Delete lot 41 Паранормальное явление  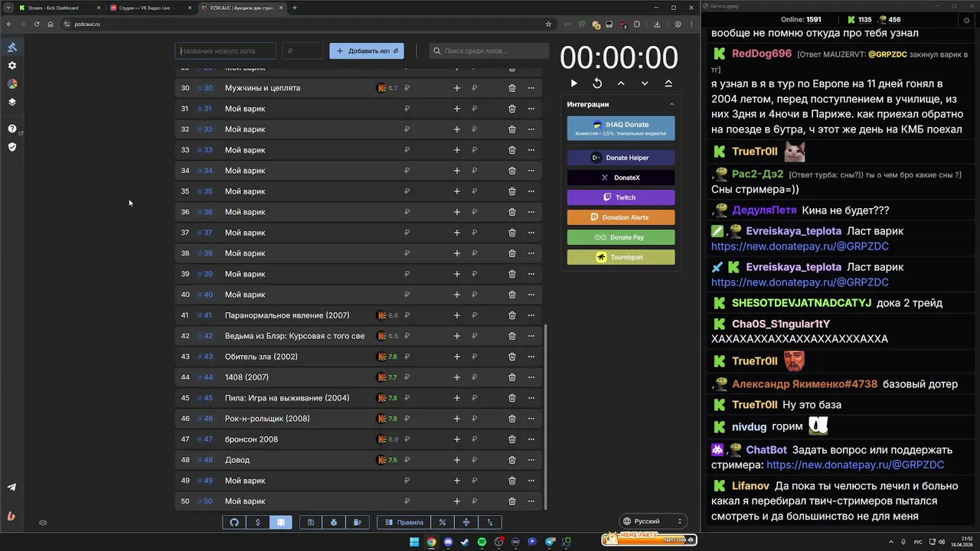coord(512,315)
